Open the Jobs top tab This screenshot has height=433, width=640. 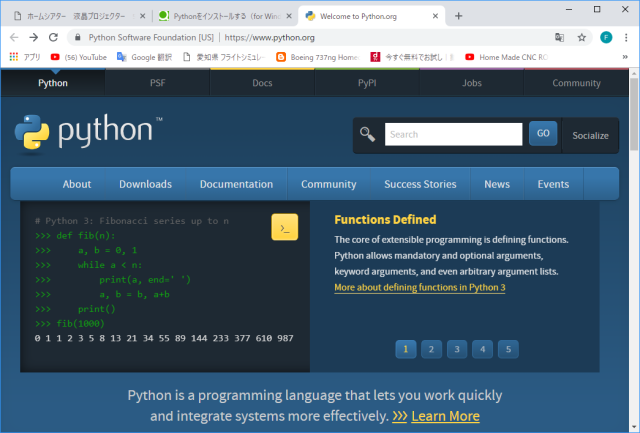[472, 83]
